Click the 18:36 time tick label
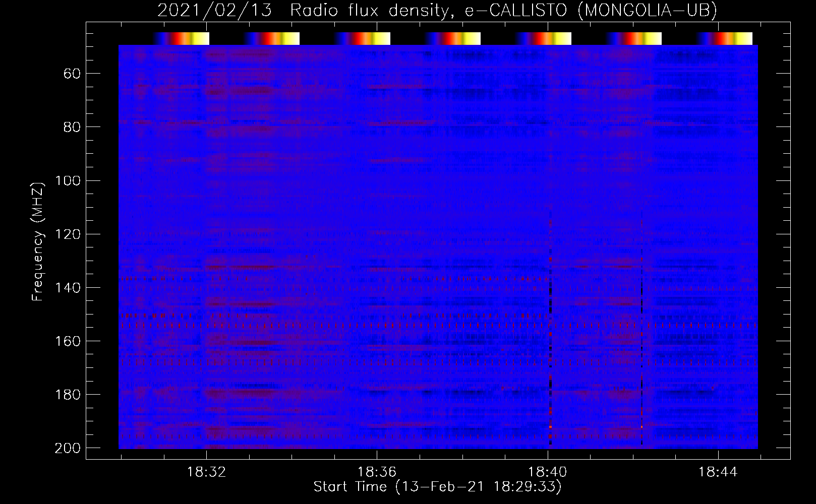Screen dimensions: 816x504 click(x=377, y=472)
